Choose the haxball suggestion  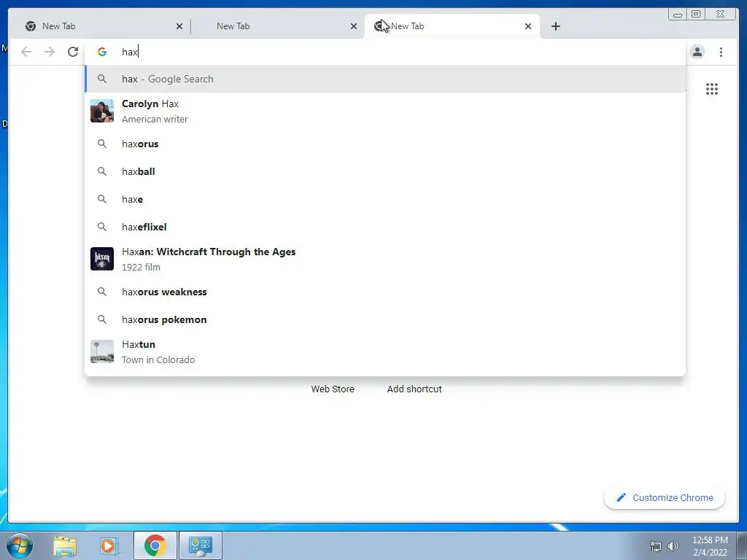(385, 171)
